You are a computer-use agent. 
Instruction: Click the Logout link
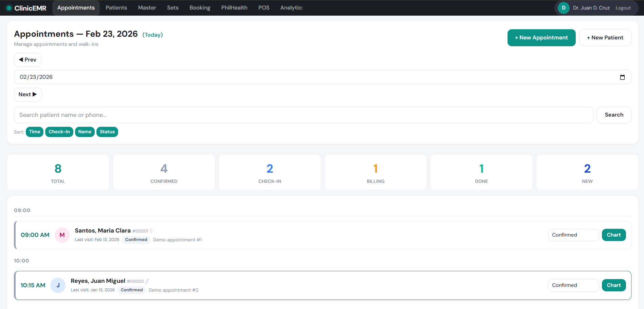[623, 8]
